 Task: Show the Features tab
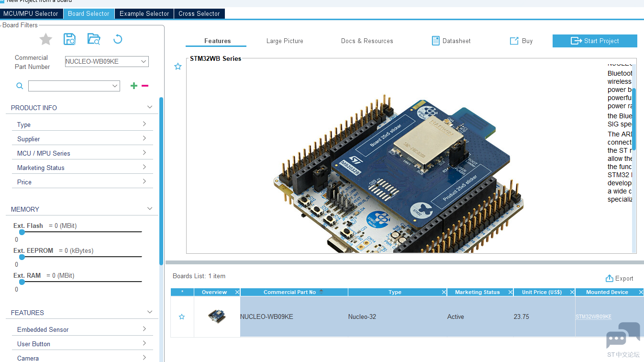[x=217, y=41]
